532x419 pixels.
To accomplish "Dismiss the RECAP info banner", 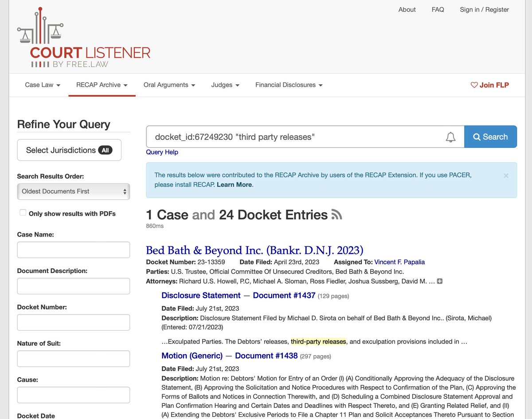I will pyautogui.click(x=506, y=175).
